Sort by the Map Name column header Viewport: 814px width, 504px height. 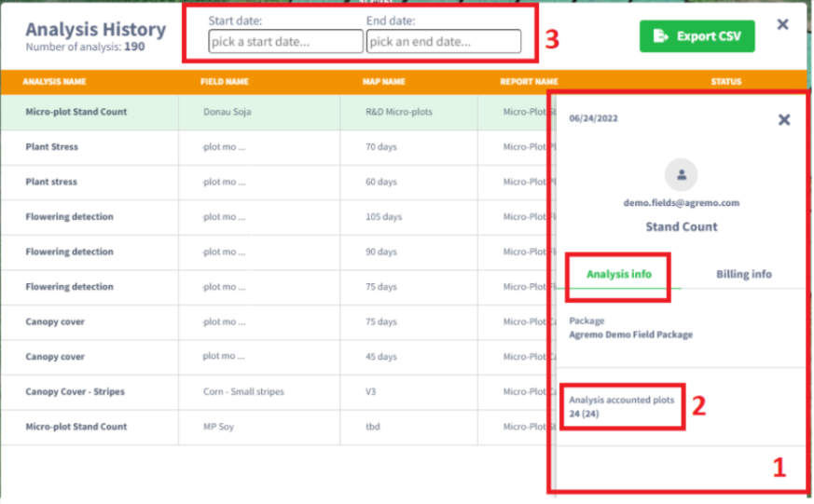(383, 82)
